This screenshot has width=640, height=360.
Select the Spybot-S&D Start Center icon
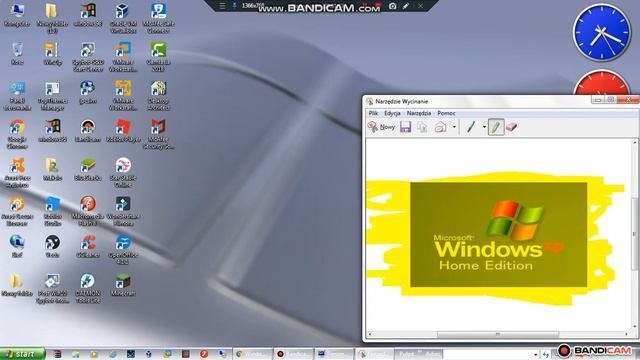(88, 56)
